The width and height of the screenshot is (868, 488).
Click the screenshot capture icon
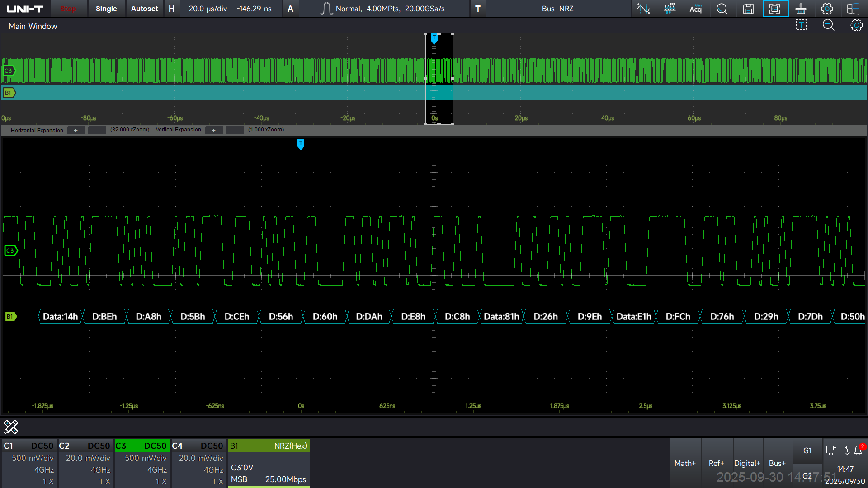click(x=775, y=9)
